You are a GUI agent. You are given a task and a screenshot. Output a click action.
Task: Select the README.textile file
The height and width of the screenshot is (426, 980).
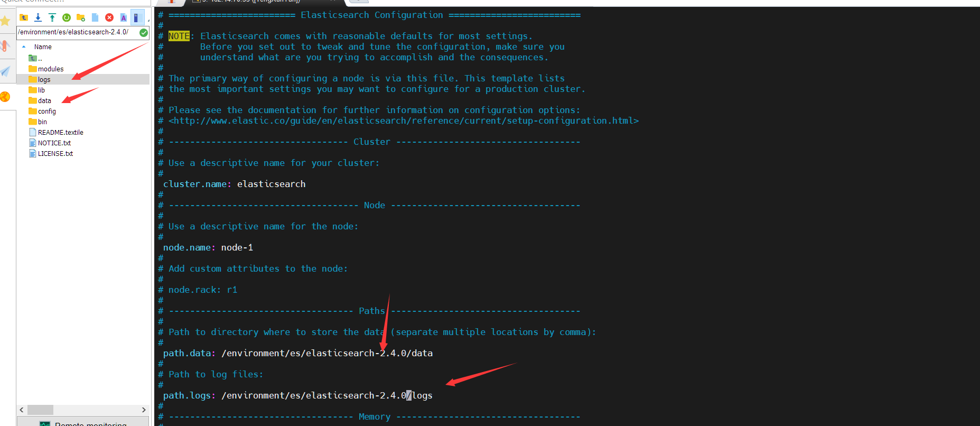(x=56, y=133)
